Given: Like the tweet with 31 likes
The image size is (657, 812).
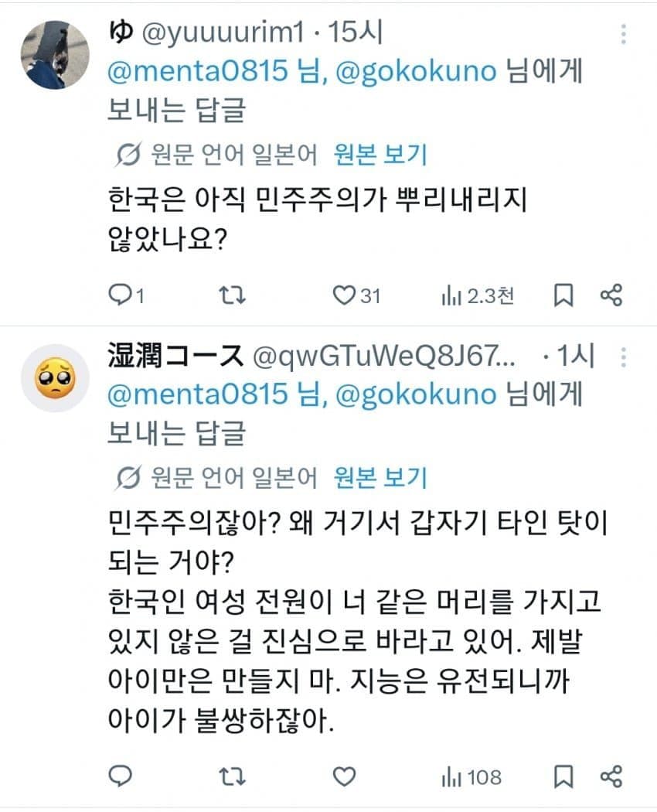Looking at the screenshot, I should [x=356, y=295].
